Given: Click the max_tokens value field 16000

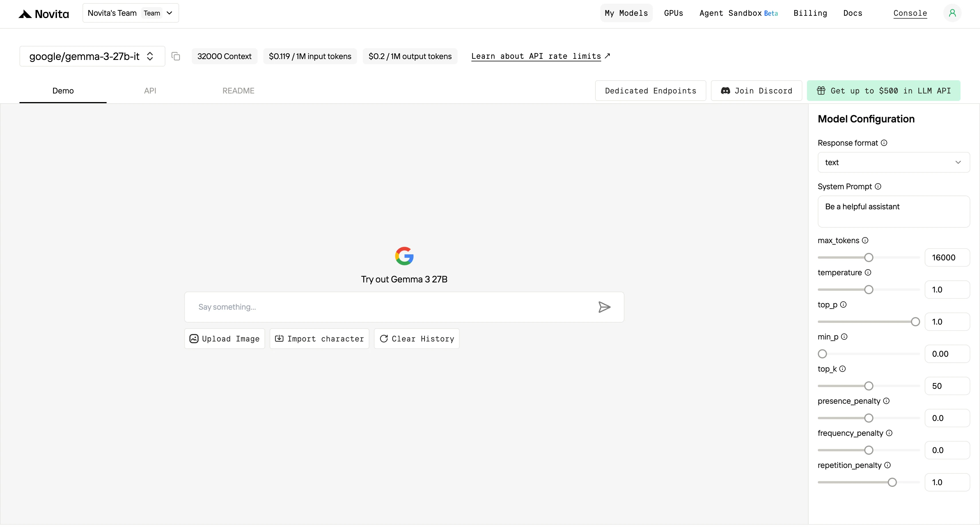Looking at the screenshot, I should coord(947,258).
